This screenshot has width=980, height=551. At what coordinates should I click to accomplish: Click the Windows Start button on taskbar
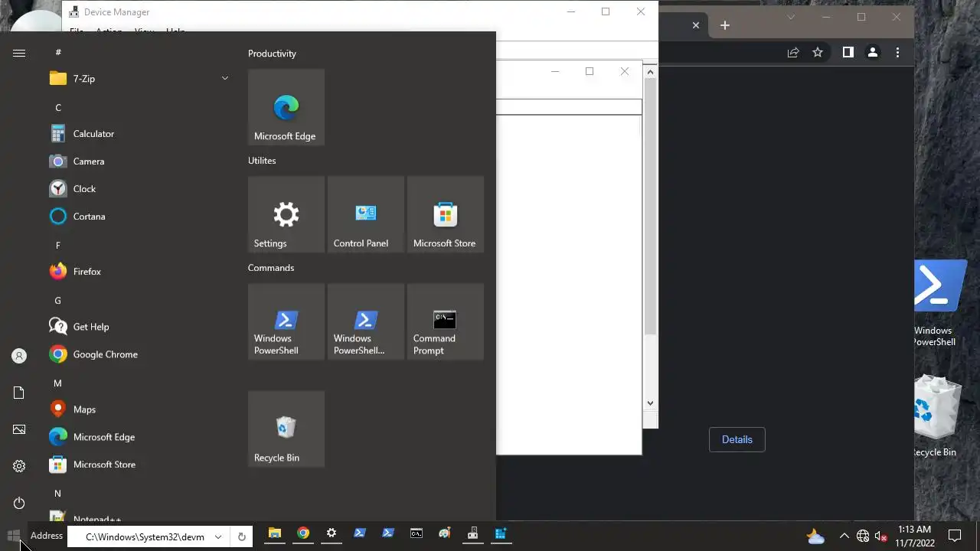click(13, 535)
